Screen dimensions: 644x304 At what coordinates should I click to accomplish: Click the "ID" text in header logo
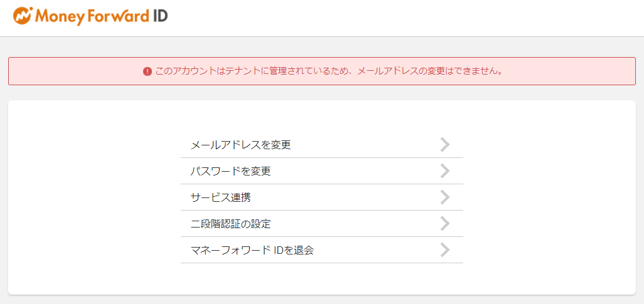click(160, 16)
